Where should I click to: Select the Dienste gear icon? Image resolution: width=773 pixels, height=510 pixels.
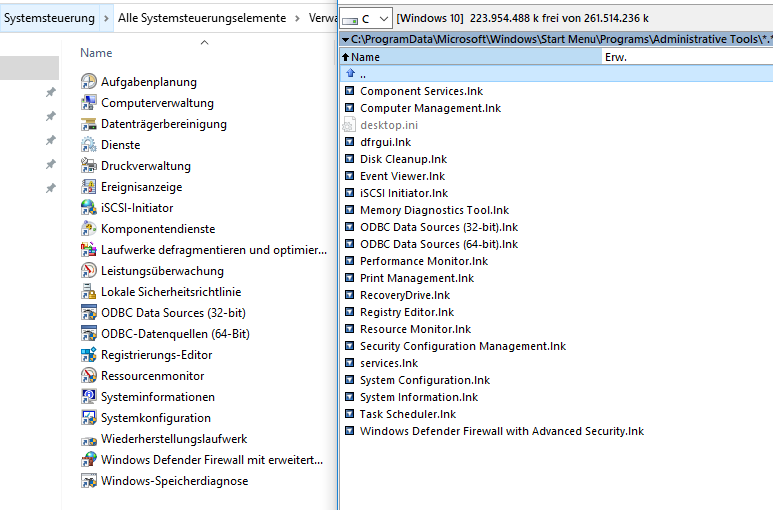(x=89, y=145)
